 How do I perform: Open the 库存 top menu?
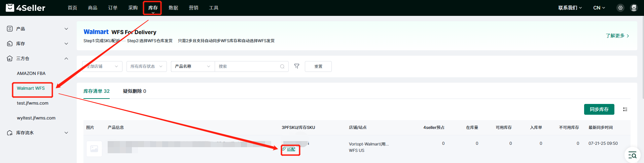pyautogui.click(x=153, y=8)
